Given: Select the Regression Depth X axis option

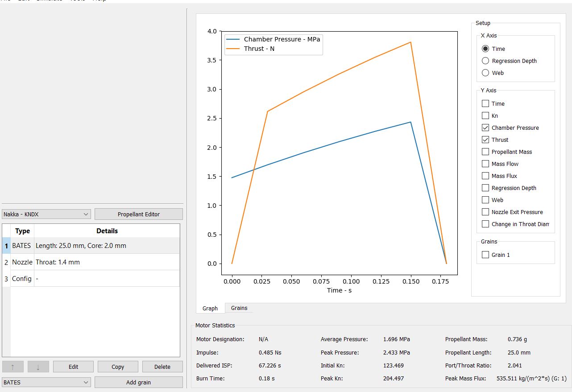Looking at the screenshot, I should 485,61.
